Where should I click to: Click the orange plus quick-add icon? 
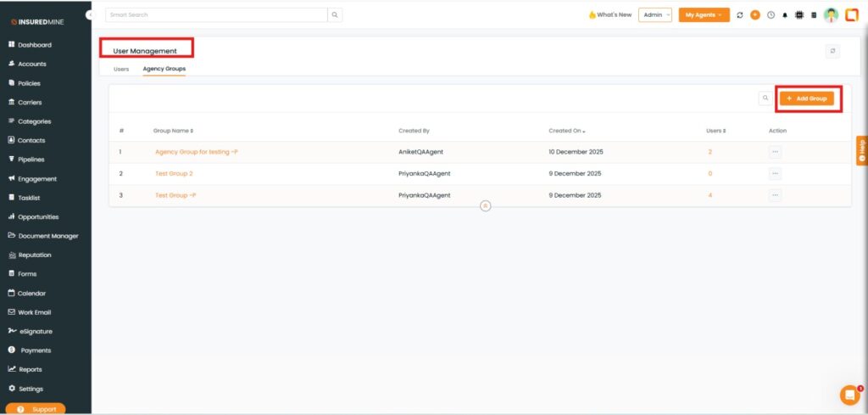(755, 15)
